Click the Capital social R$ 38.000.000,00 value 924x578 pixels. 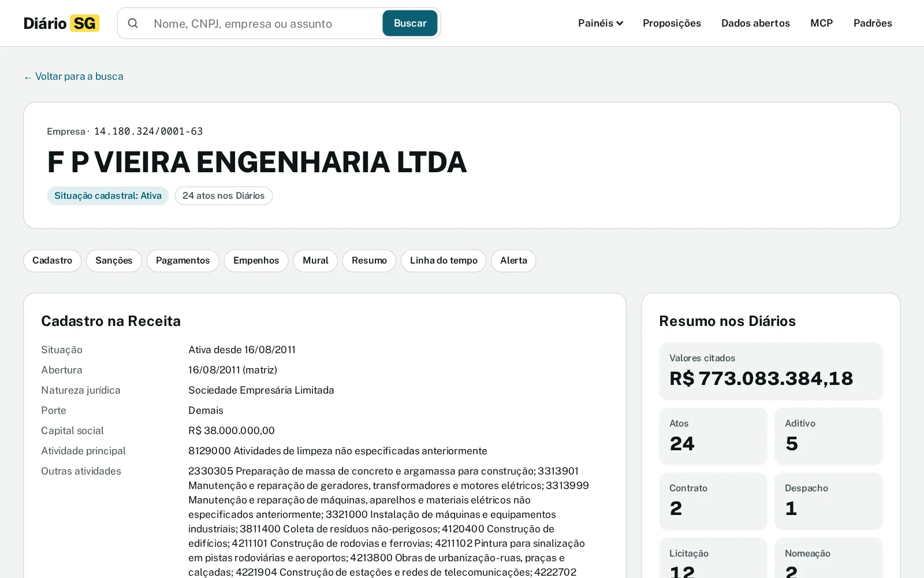click(x=232, y=431)
